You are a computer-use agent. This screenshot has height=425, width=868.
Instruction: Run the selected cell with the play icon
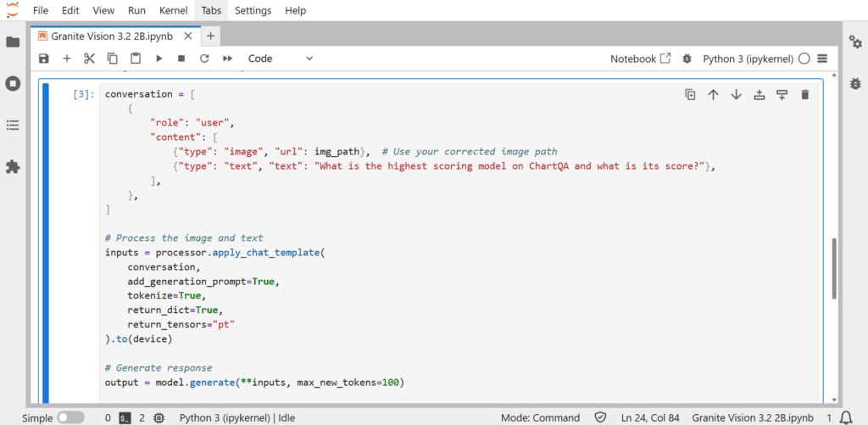[x=159, y=59]
